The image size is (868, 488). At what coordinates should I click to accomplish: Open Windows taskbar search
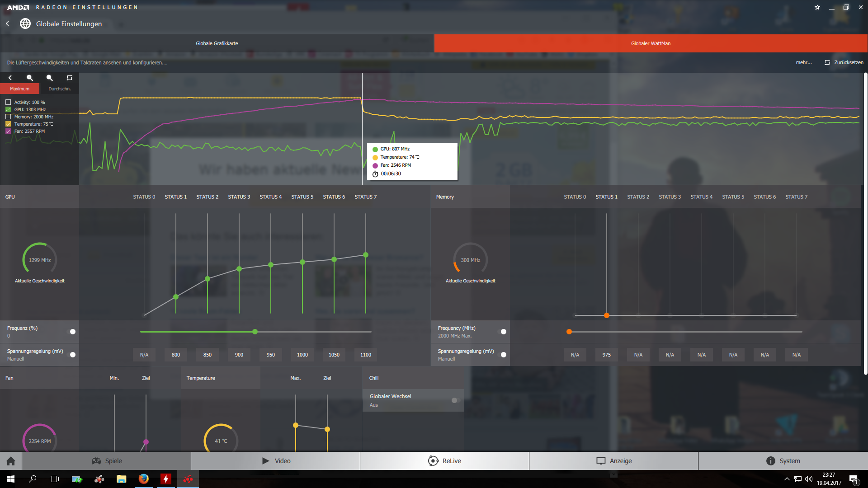pyautogui.click(x=33, y=479)
